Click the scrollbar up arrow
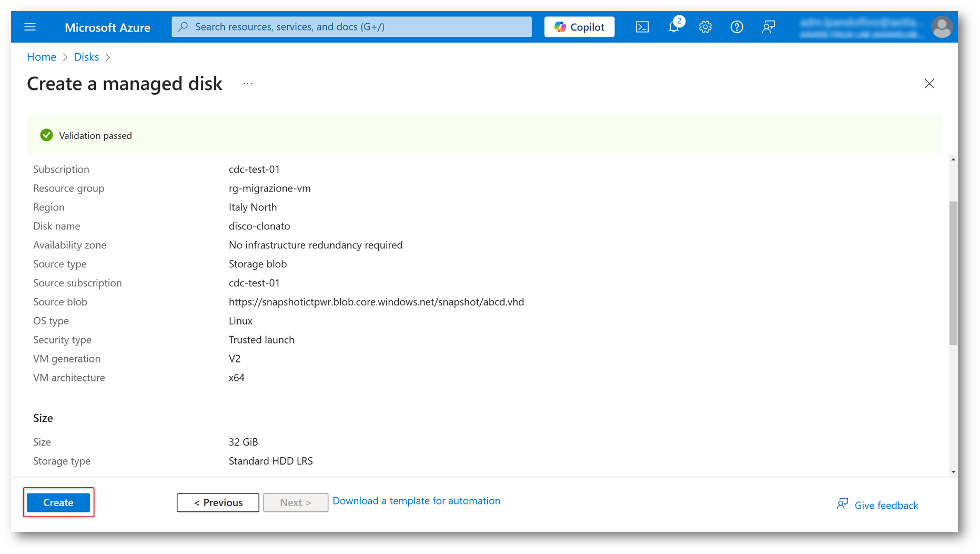Viewport: 980px width, 554px height. pyautogui.click(x=953, y=159)
